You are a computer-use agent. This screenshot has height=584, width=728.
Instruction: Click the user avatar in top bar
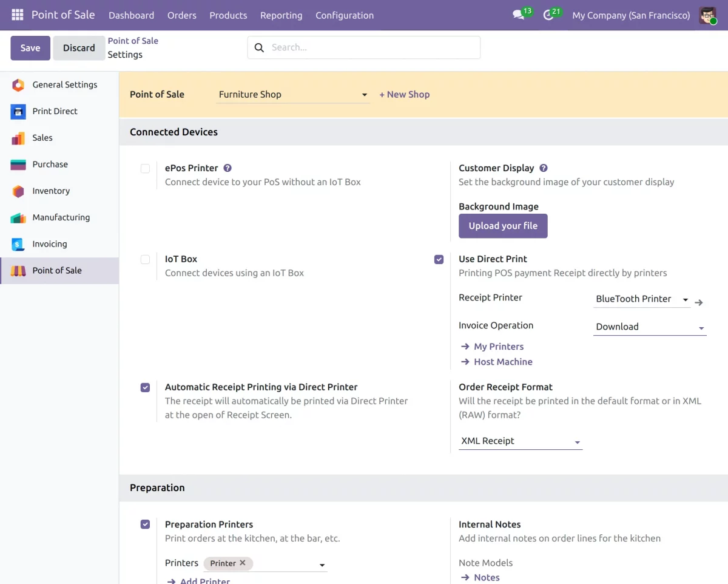pos(707,15)
